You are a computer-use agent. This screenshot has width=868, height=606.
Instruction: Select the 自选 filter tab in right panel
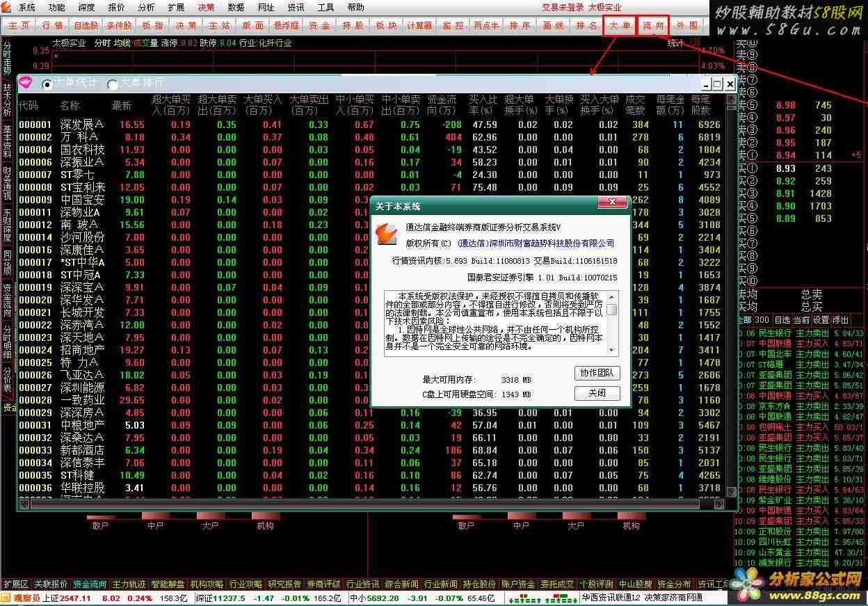pos(782,320)
